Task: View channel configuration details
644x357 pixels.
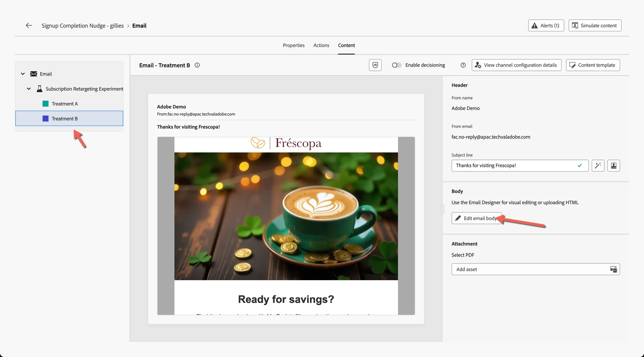Action: [517, 65]
